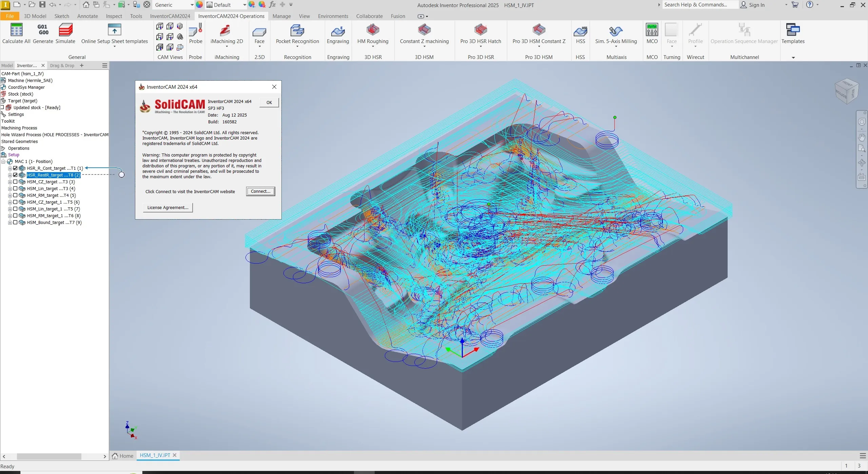Open the Sign In dropdown arrow
This screenshot has width=868, height=474.
786,5
